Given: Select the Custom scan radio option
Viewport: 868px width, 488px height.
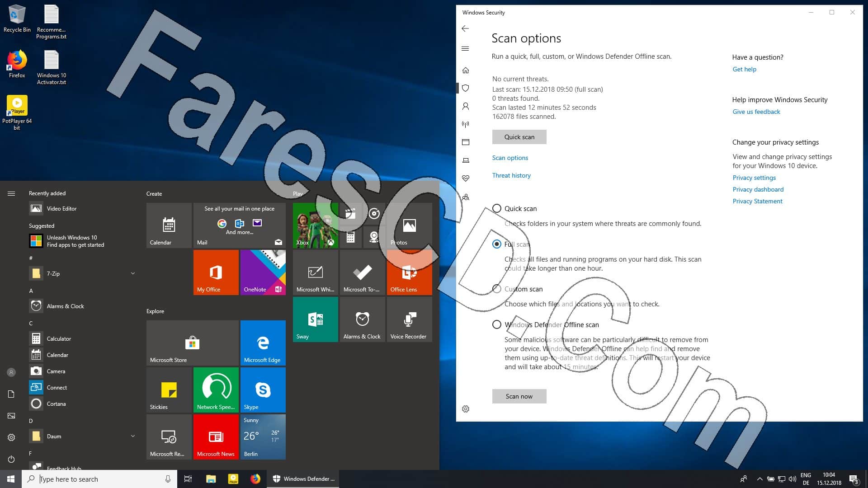Looking at the screenshot, I should pyautogui.click(x=497, y=289).
